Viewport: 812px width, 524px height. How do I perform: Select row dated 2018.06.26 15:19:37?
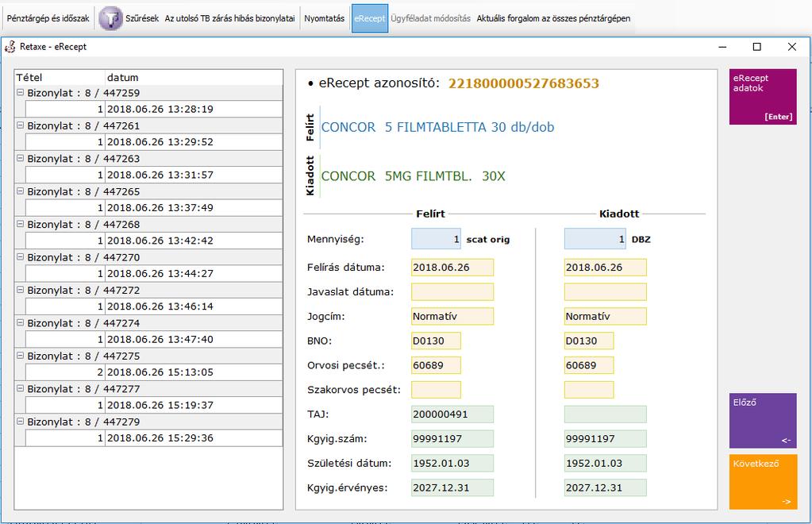(154, 405)
